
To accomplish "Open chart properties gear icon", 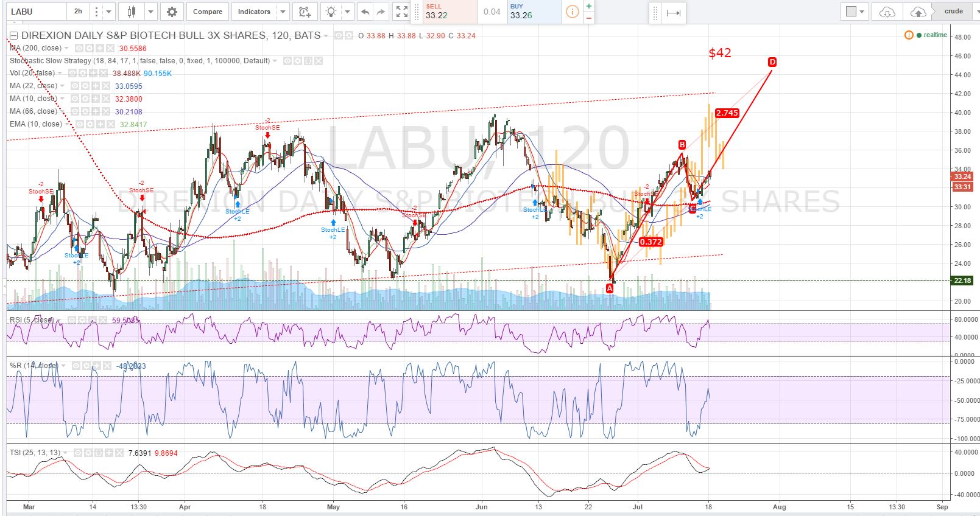I will (172, 12).
